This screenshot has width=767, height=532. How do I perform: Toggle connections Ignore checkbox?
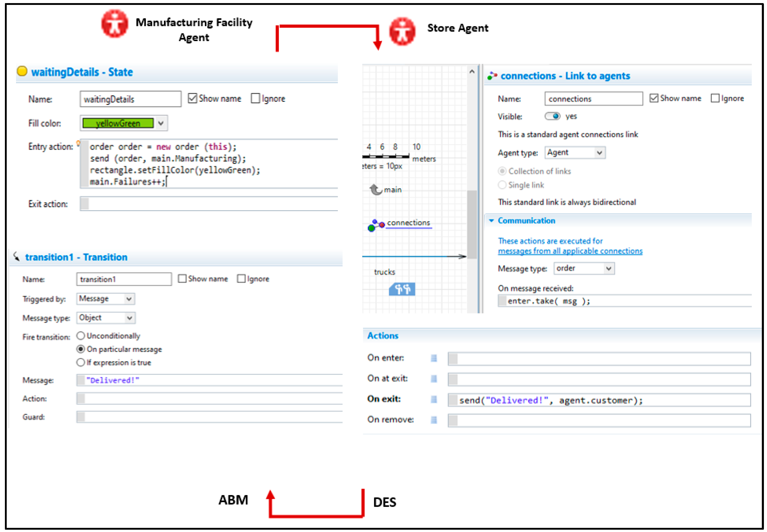pyautogui.click(x=715, y=98)
